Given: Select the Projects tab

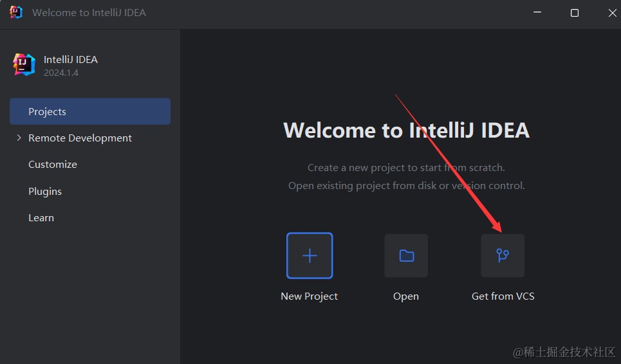Looking at the screenshot, I should [x=90, y=111].
